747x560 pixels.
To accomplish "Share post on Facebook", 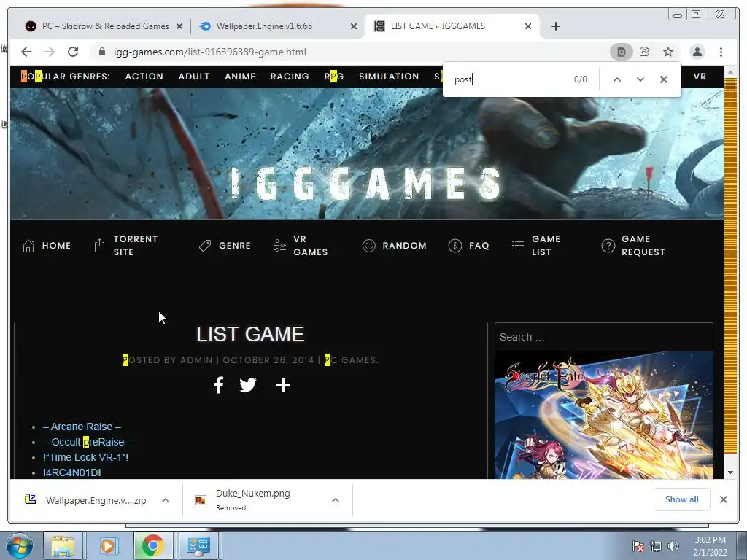I will 219,385.
